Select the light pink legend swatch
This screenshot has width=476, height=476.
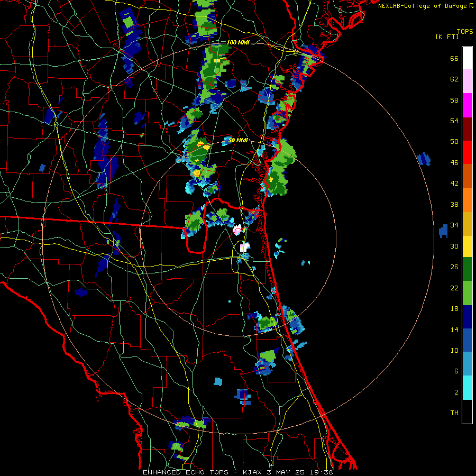pos(467,81)
